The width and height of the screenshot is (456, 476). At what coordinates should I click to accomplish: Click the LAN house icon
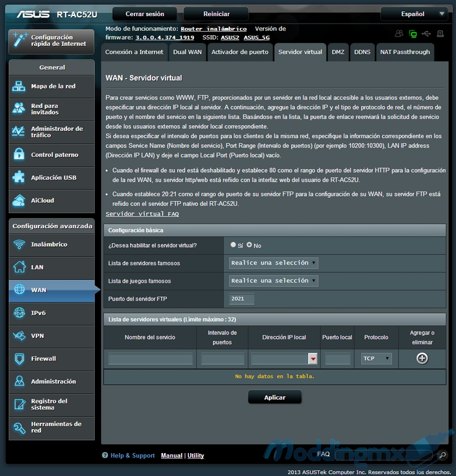19,267
